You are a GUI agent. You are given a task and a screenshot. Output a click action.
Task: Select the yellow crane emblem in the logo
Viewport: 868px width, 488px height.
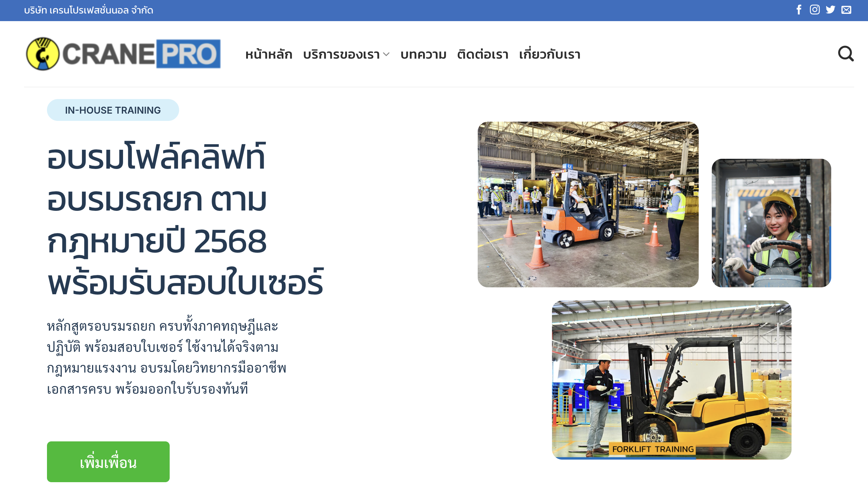coord(43,54)
